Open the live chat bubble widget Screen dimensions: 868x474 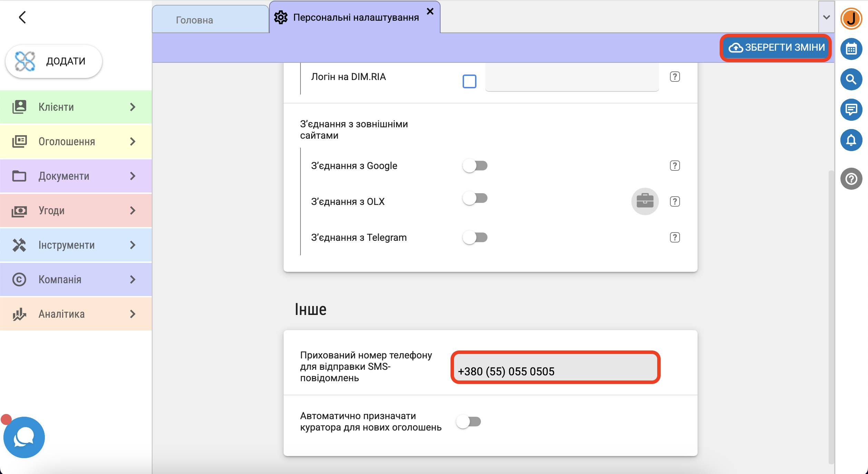coord(24,437)
